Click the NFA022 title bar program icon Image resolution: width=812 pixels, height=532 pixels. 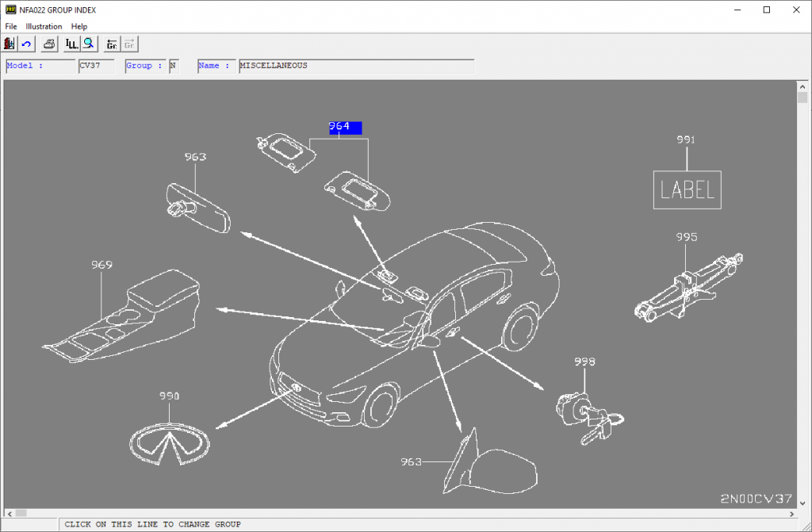[x=10, y=10]
